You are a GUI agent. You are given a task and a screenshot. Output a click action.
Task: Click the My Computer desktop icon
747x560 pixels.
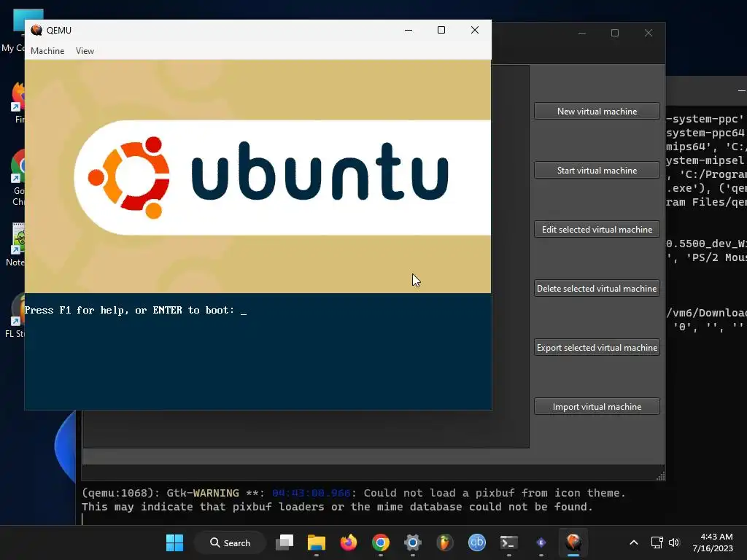(15, 31)
